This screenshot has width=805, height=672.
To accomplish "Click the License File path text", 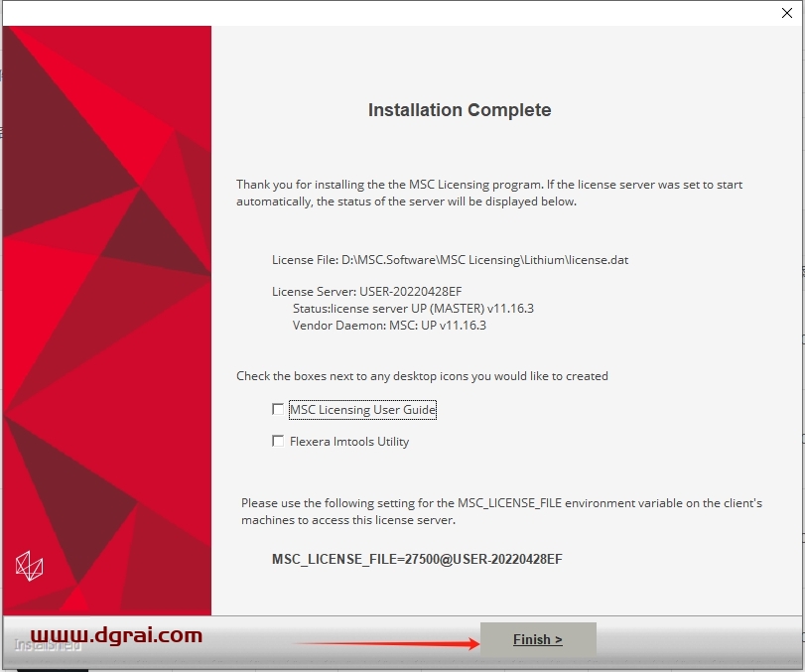I will coord(450,260).
